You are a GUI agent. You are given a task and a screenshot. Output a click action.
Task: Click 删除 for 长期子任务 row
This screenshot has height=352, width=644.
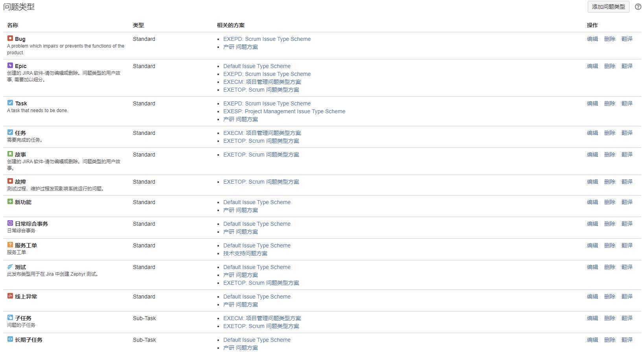tap(609, 340)
